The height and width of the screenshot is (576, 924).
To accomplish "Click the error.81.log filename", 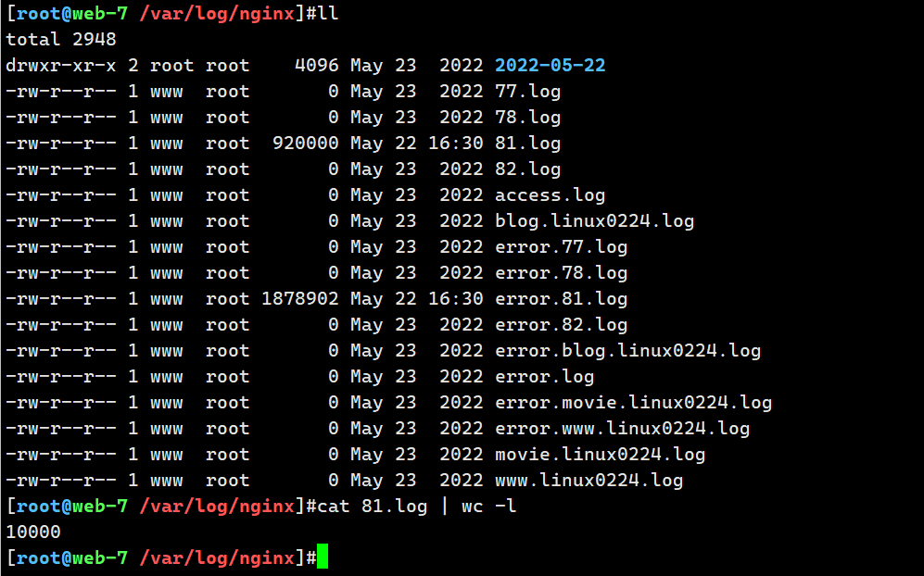I will [x=561, y=299].
